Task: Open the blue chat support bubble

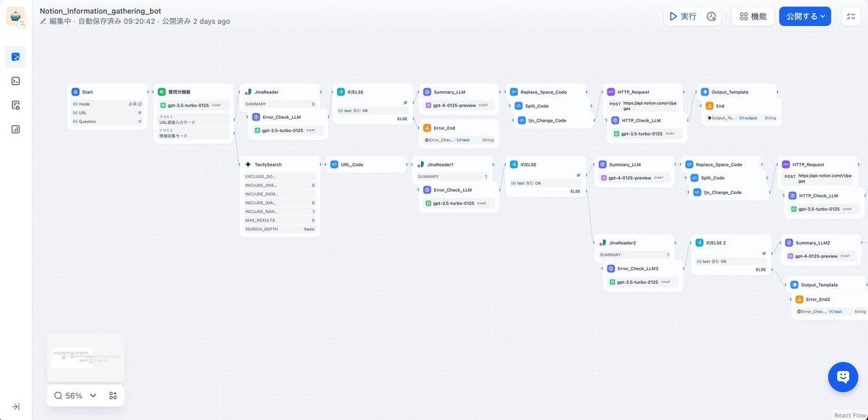Action: (x=843, y=377)
